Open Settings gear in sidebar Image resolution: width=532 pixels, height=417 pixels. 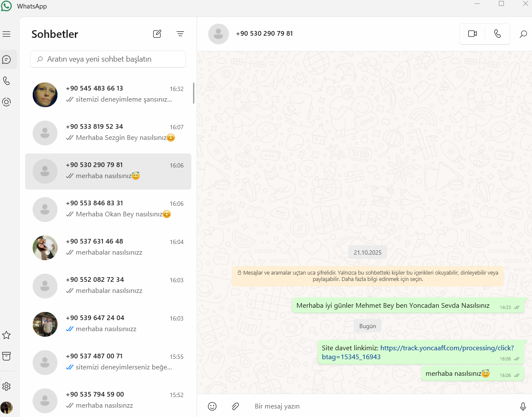click(6, 386)
